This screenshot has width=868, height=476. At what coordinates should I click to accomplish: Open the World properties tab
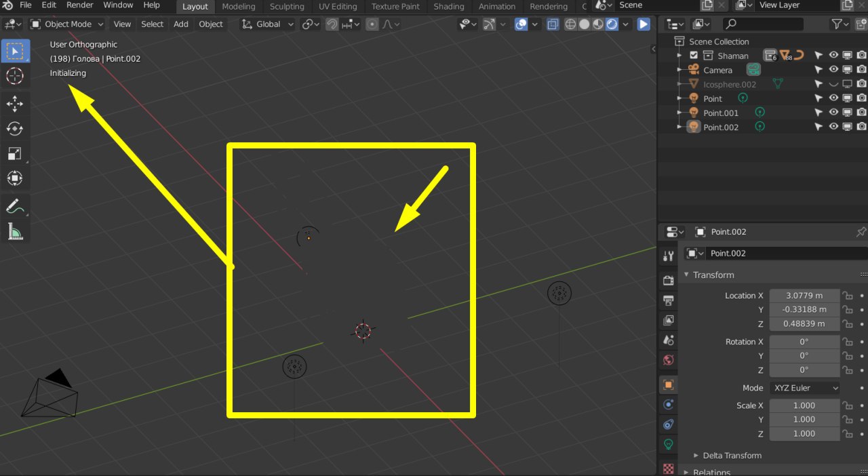click(668, 359)
